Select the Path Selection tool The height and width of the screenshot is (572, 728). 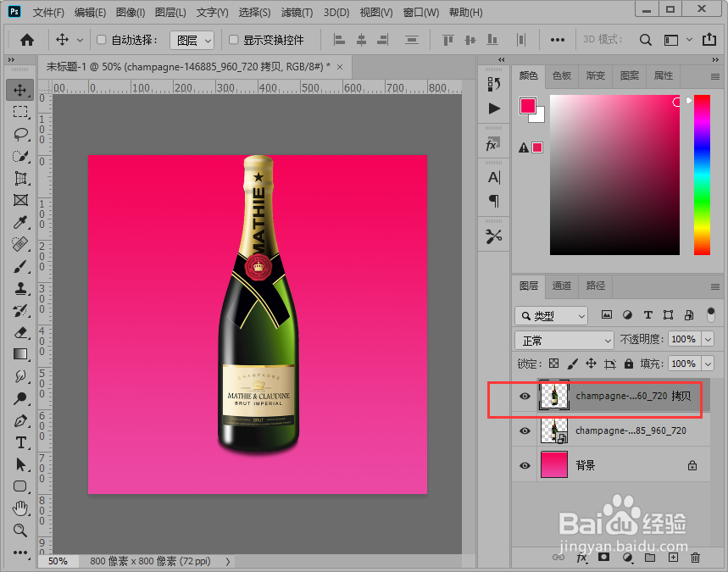click(x=20, y=464)
